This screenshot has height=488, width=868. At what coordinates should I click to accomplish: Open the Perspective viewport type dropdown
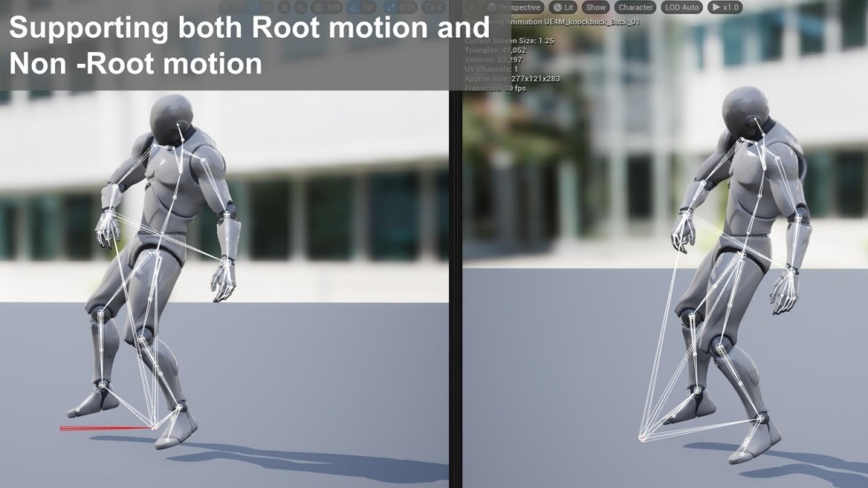coord(515,7)
